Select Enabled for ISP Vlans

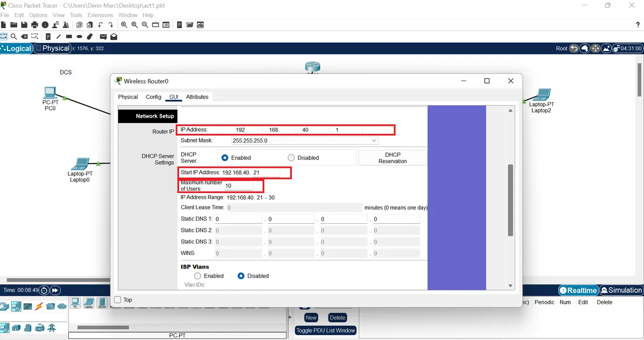coord(198,276)
